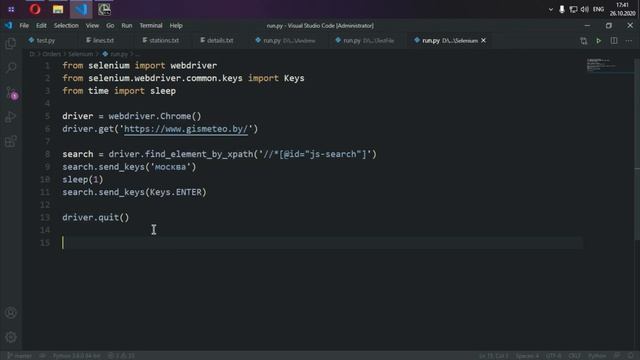Change Spaces indentation setting in status bar
The image size is (640, 360).
[527, 356]
